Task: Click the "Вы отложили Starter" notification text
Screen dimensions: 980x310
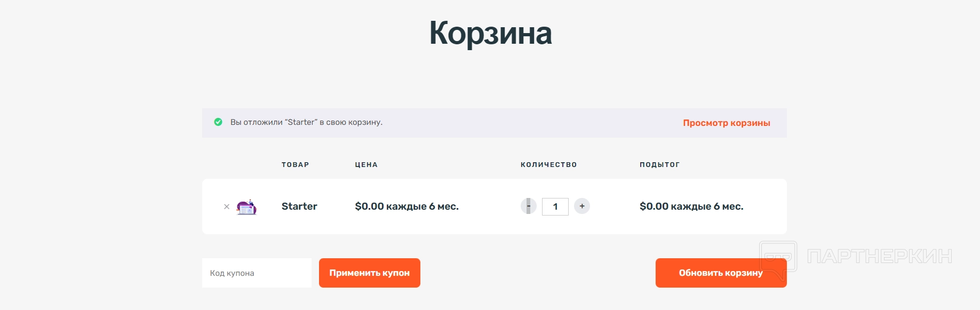Action: point(306,122)
